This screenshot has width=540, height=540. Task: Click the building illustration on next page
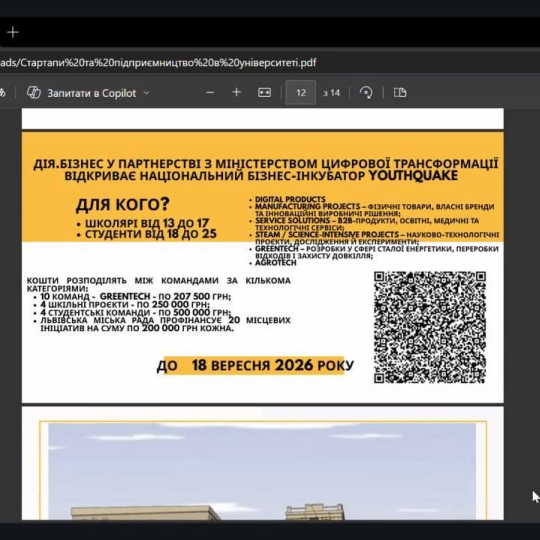click(x=262, y=471)
